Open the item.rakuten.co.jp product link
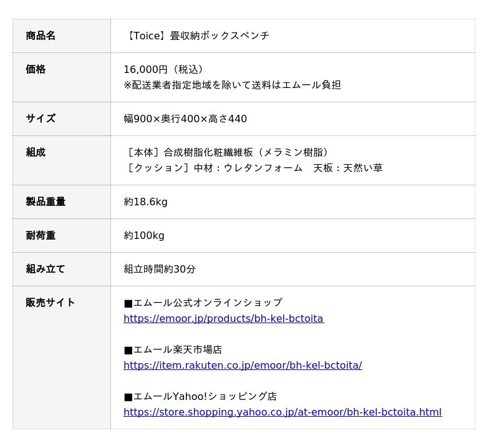Screen dimensions: 499x448 (x=243, y=365)
